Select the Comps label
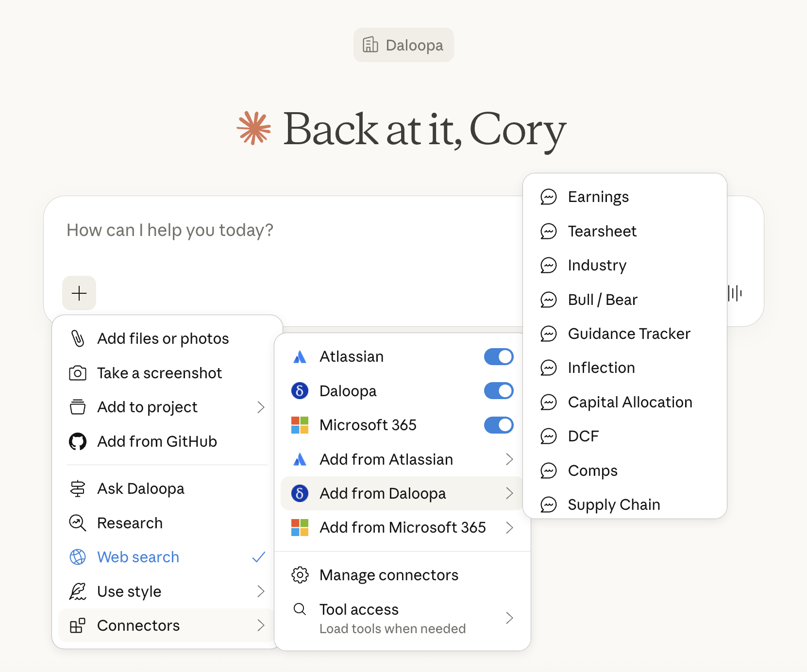Image resolution: width=807 pixels, height=672 pixels. pos(593,470)
